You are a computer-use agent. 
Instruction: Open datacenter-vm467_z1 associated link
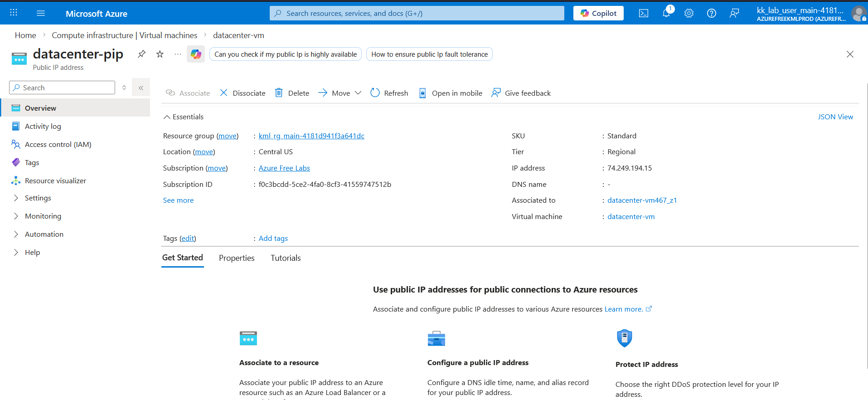[642, 200]
